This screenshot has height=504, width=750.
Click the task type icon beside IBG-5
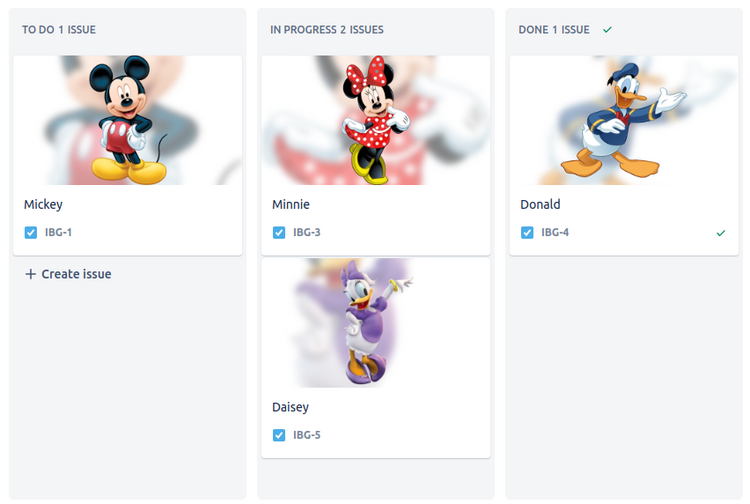279,435
